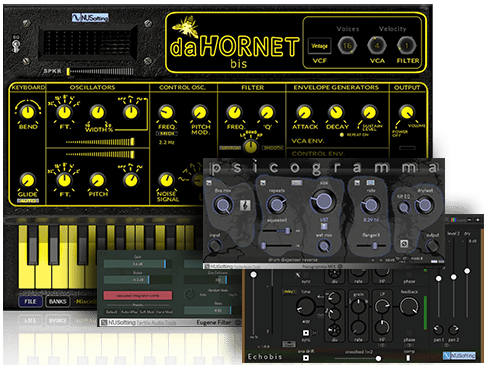Click the Filter FREQ. knob
487x365 pixels.
pos(234,112)
